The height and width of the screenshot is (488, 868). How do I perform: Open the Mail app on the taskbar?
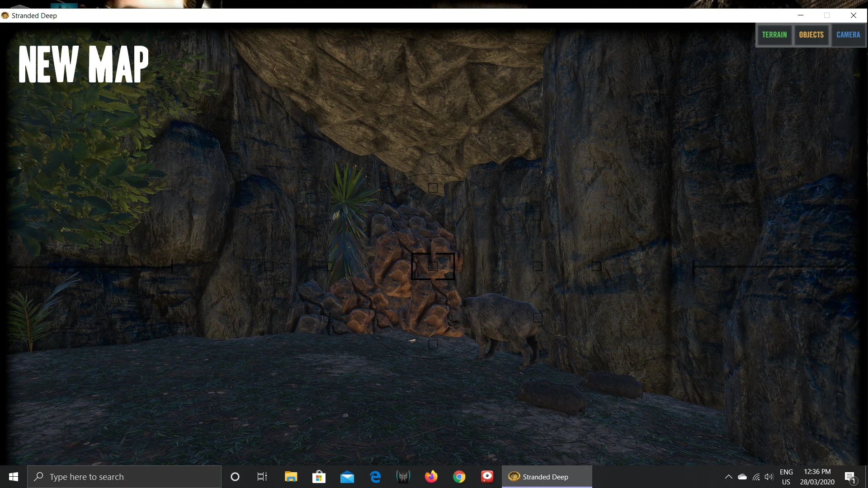347,477
